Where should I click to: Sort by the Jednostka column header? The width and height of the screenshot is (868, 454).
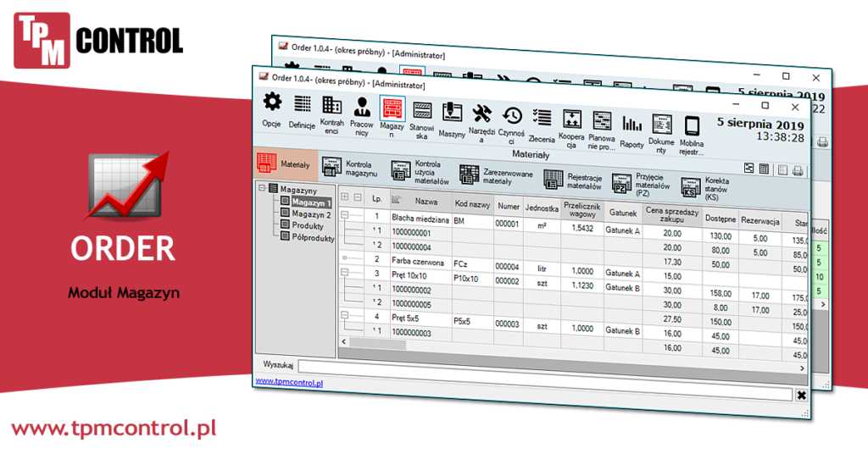click(x=542, y=208)
